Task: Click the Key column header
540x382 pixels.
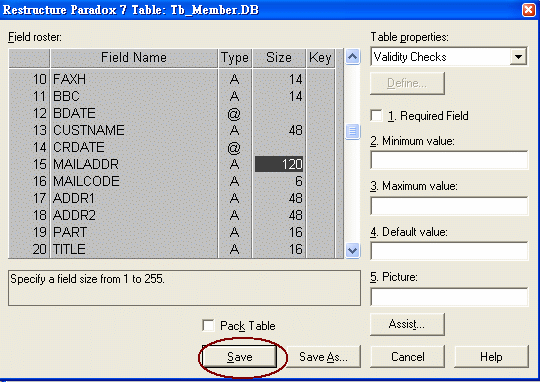Action: click(320, 58)
